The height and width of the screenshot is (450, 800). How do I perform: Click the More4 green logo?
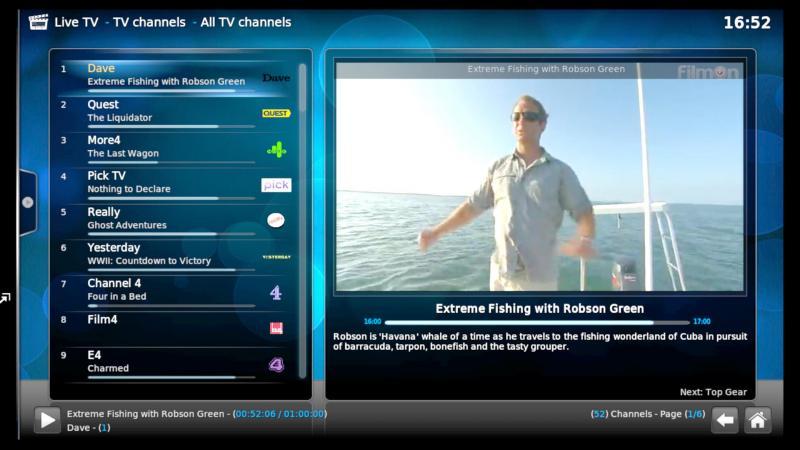click(x=276, y=149)
